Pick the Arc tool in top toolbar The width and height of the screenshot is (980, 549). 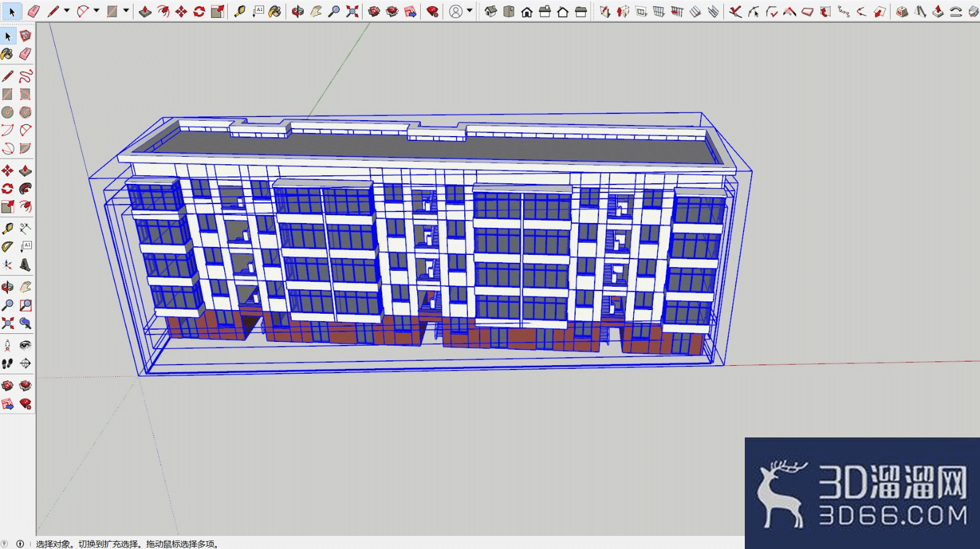pos(83,11)
